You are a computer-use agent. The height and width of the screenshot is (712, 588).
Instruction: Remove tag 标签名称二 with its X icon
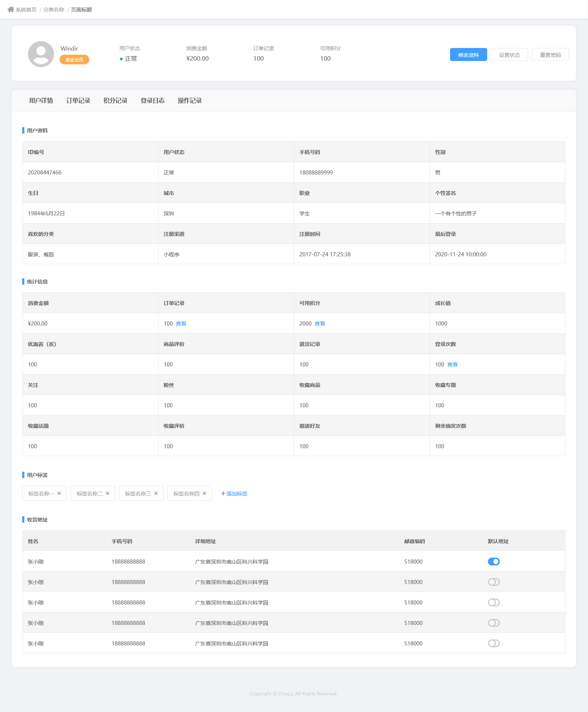[107, 493]
